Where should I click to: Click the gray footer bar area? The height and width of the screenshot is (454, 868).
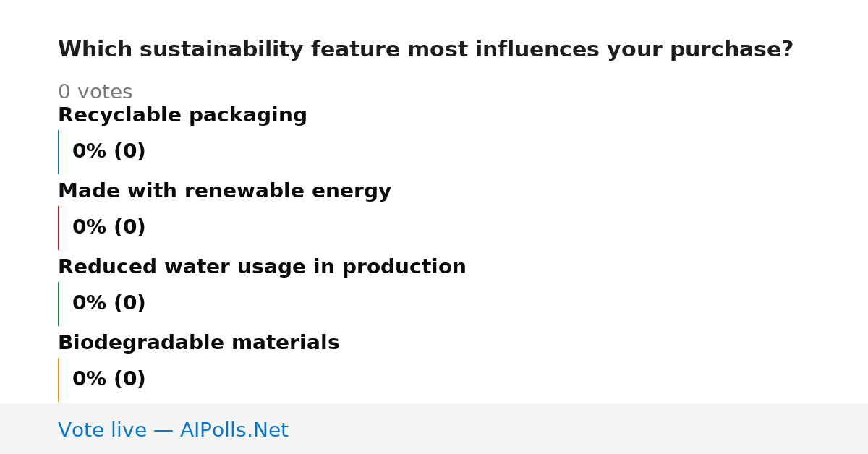pyautogui.click(x=434, y=429)
